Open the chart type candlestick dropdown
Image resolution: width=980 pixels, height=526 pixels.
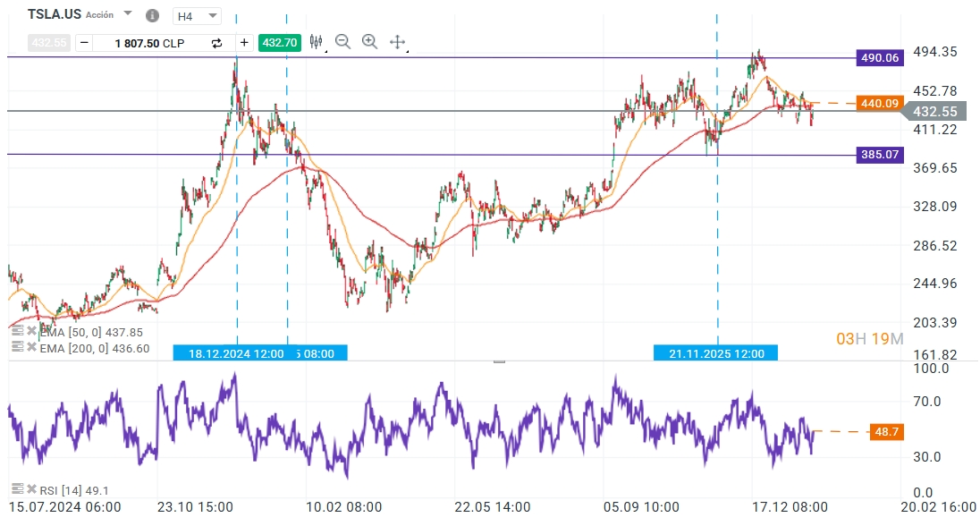click(317, 42)
